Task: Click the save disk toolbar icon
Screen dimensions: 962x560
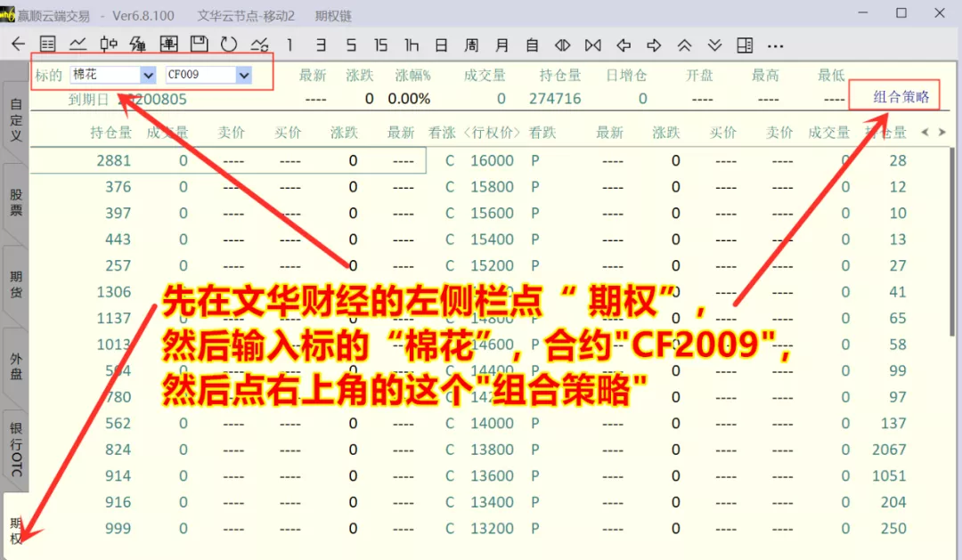Action: (x=199, y=45)
